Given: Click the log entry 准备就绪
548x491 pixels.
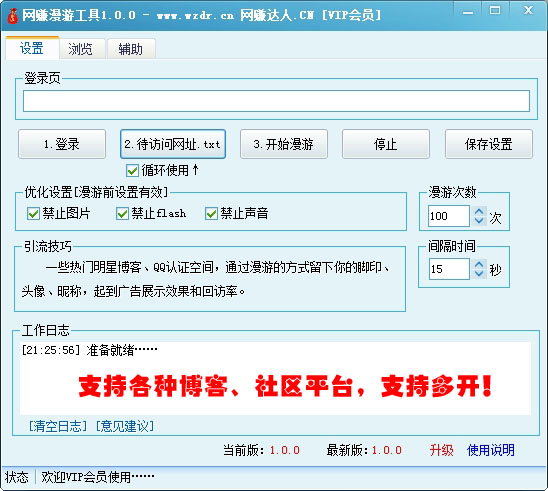Looking at the screenshot, I should tap(89, 350).
